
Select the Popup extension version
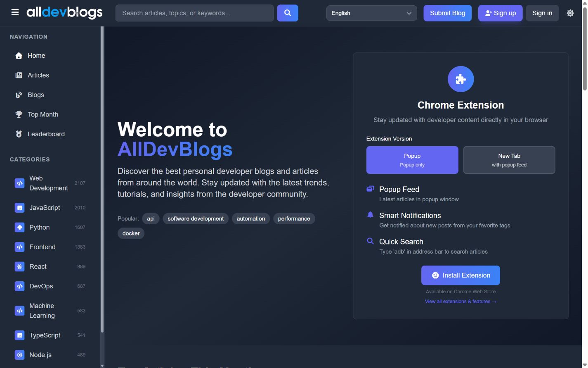[412, 160]
